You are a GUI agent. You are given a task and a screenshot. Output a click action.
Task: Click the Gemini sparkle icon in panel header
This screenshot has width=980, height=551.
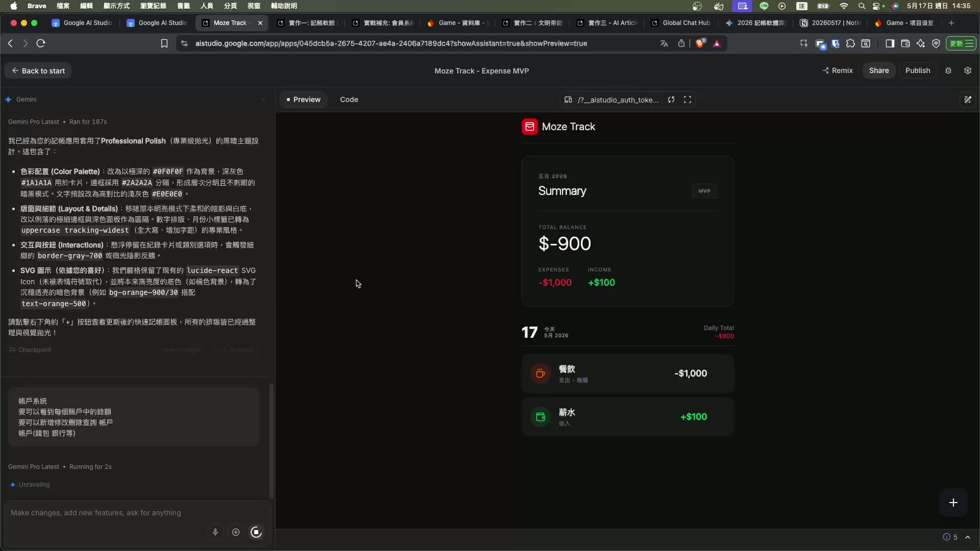(x=9, y=99)
